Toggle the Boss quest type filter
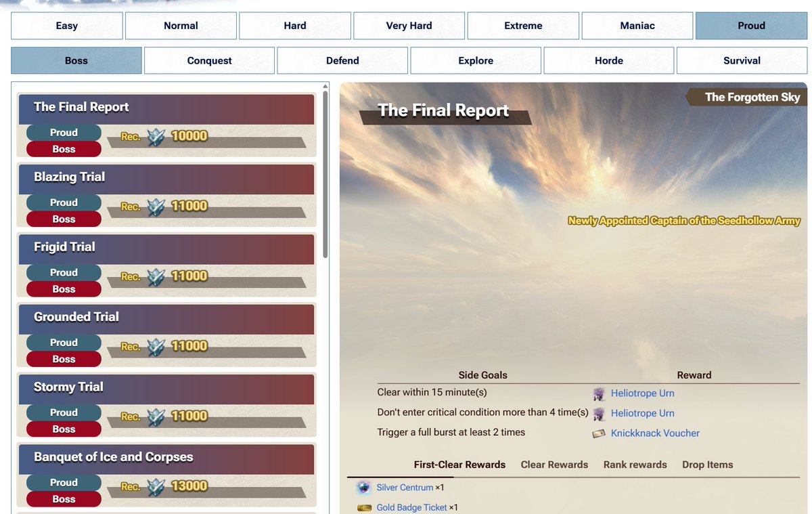This screenshot has width=812, height=514. click(76, 60)
